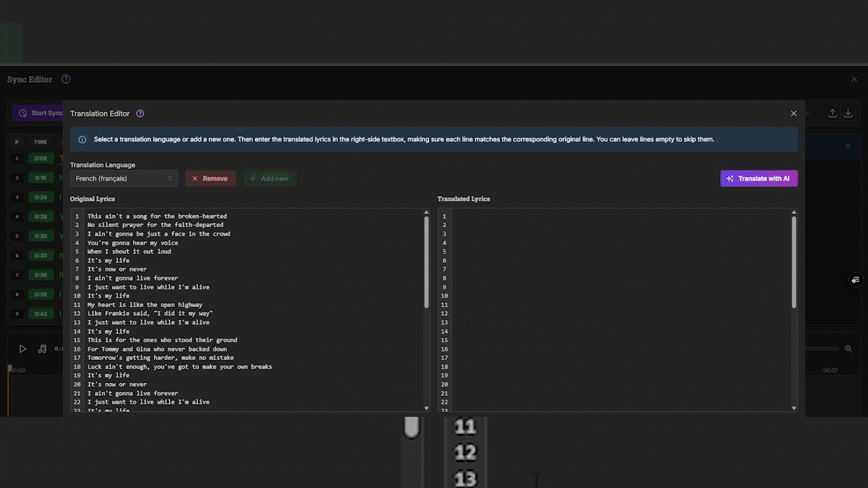Click the timeline zoom magnifier icon
This screenshot has width=868, height=488.
point(848,349)
